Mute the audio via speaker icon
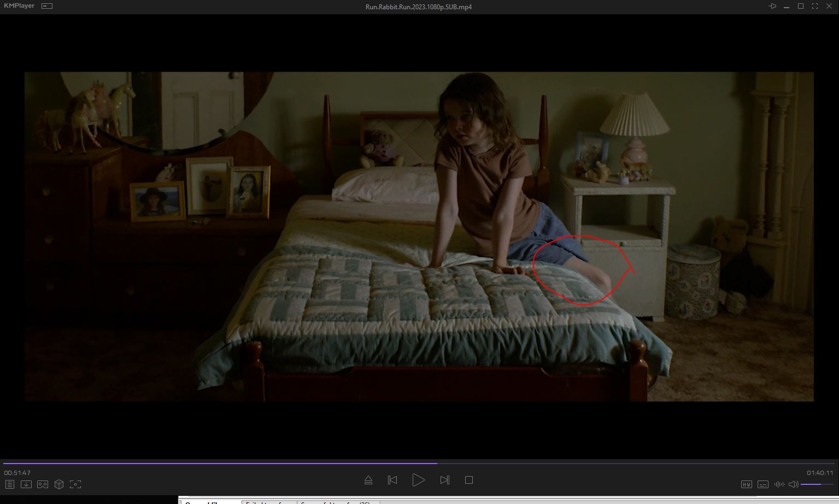 coord(793,484)
